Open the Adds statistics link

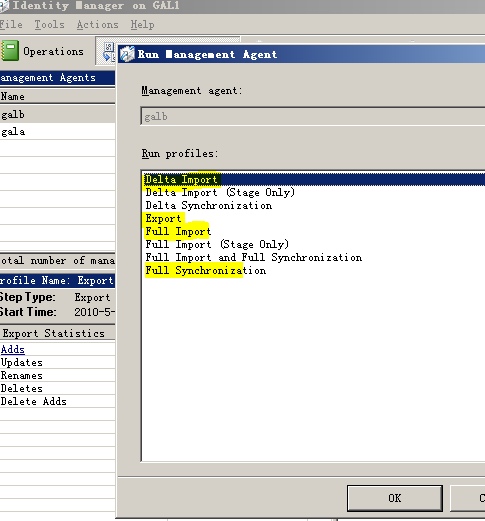click(13, 349)
